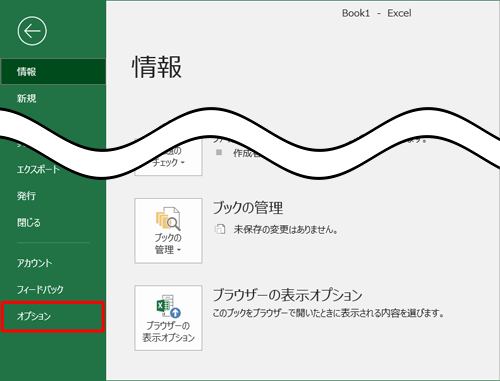This screenshot has height=381, width=500.
Task: Select the 情報 menu item
Action: pyautogui.click(x=53, y=71)
